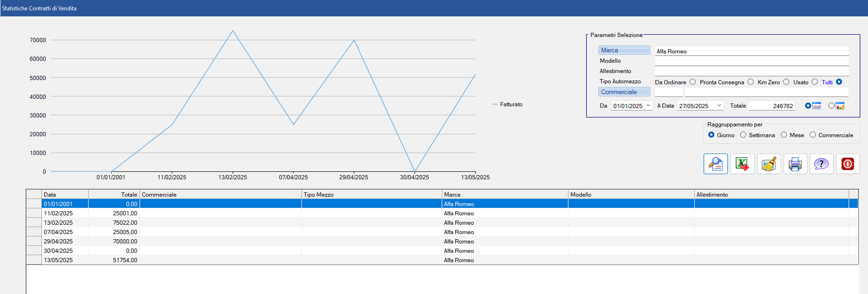Image resolution: width=868 pixels, height=294 pixels.
Task: Select the Pronta Consegna vehicle type
Action: (x=751, y=82)
